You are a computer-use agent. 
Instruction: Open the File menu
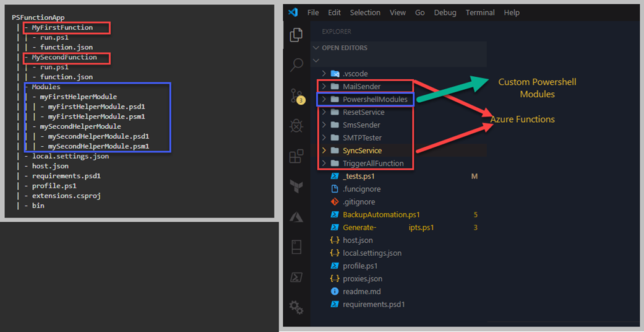click(313, 13)
